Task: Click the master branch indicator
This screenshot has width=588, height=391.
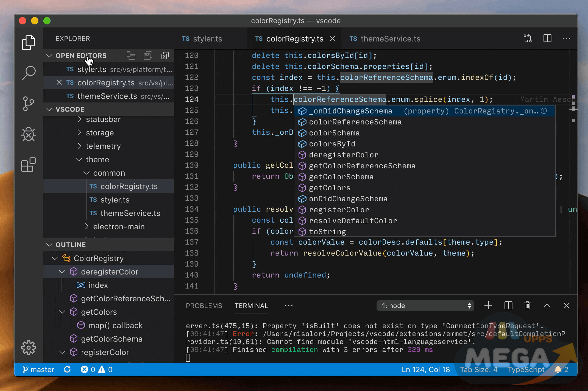Action: pos(38,370)
